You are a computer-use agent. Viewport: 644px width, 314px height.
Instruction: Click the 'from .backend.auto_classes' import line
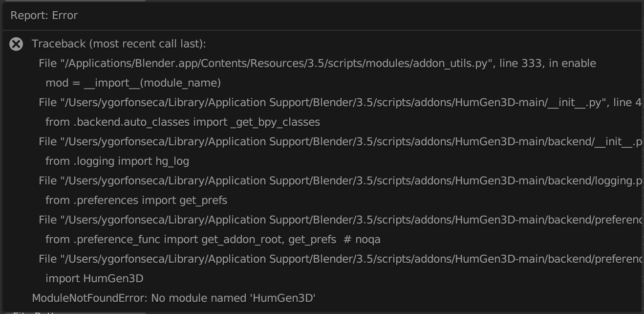(182, 122)
